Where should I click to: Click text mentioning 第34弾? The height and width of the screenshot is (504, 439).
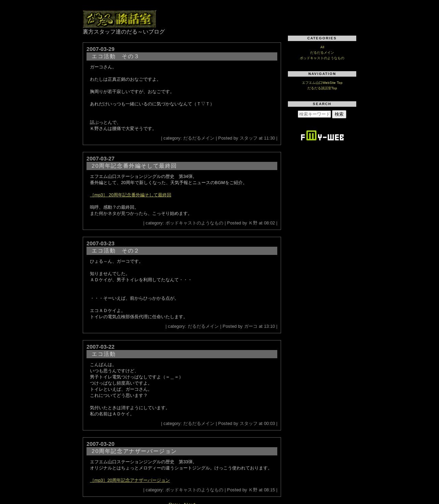tap(143, 177)
